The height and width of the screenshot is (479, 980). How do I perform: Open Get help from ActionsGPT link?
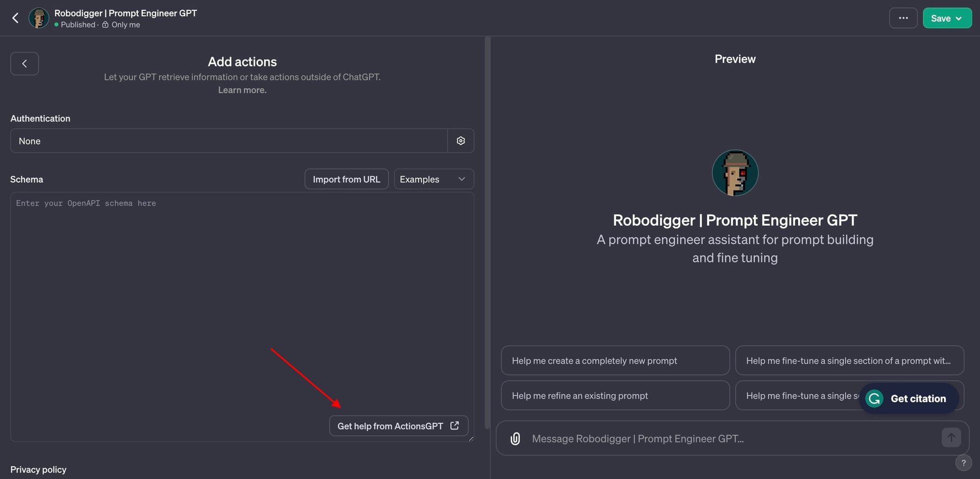pos(398,426)
